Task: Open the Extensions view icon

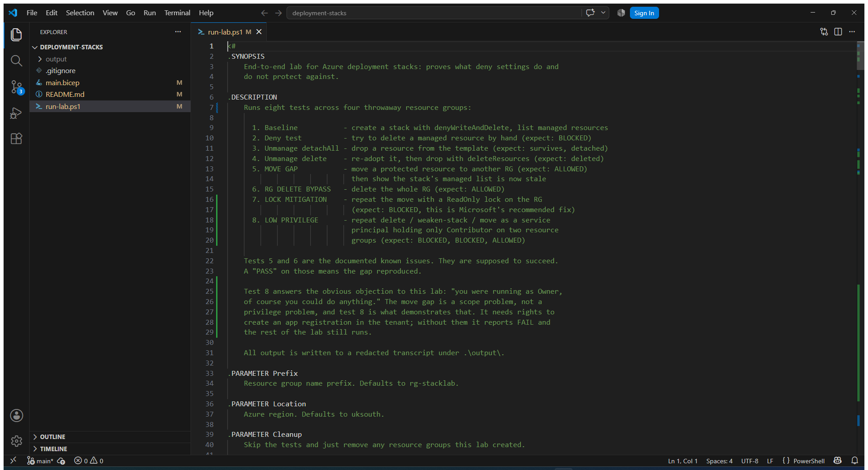Action: (x=17, y=139)
